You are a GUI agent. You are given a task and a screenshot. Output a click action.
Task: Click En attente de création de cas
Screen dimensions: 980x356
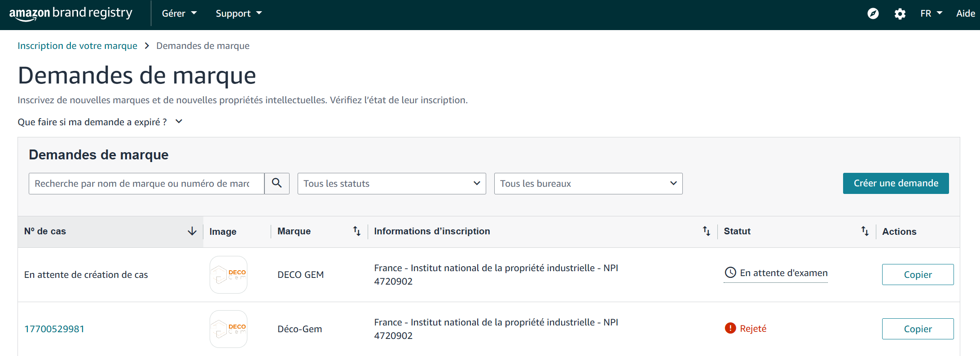click(86, 275)
